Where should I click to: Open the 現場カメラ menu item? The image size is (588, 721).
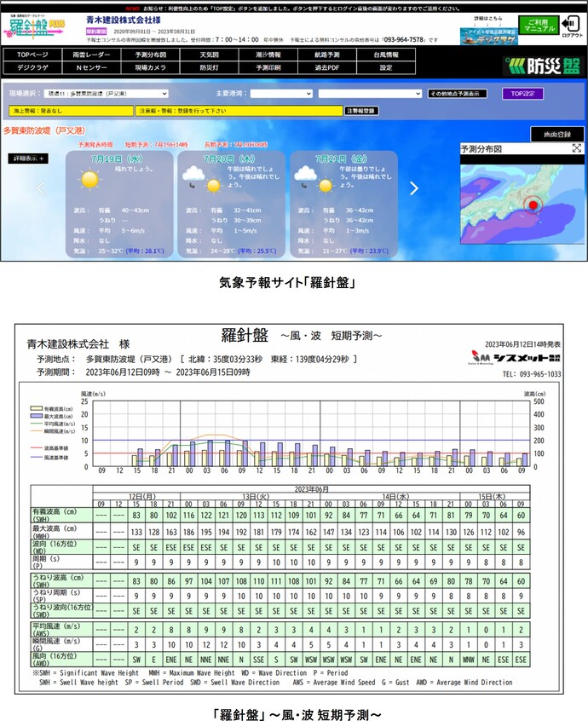click(x=150, y=67)
